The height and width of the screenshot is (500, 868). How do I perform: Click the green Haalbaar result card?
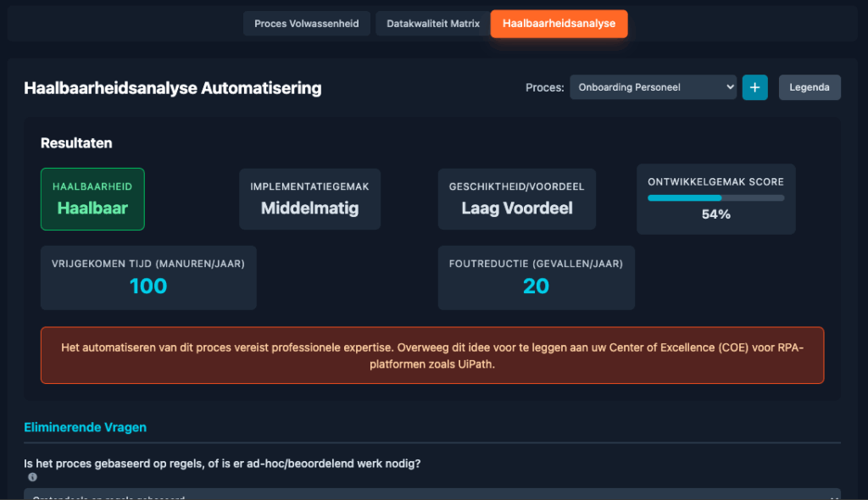pyautogui.click(x=92, y=199)
